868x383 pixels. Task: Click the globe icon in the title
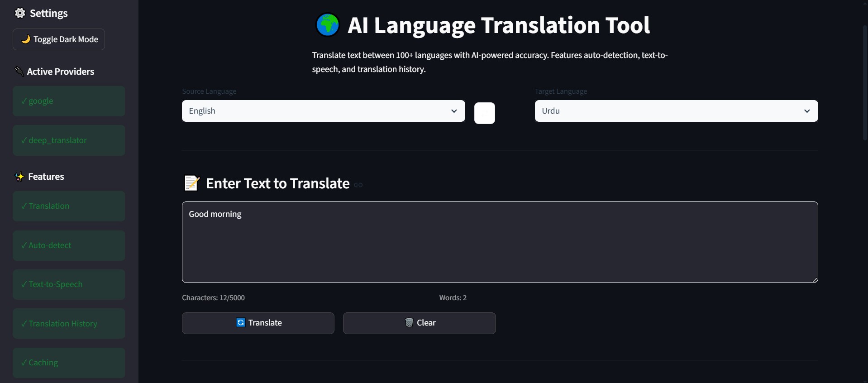pyautogui.click(x=327, y=25)
